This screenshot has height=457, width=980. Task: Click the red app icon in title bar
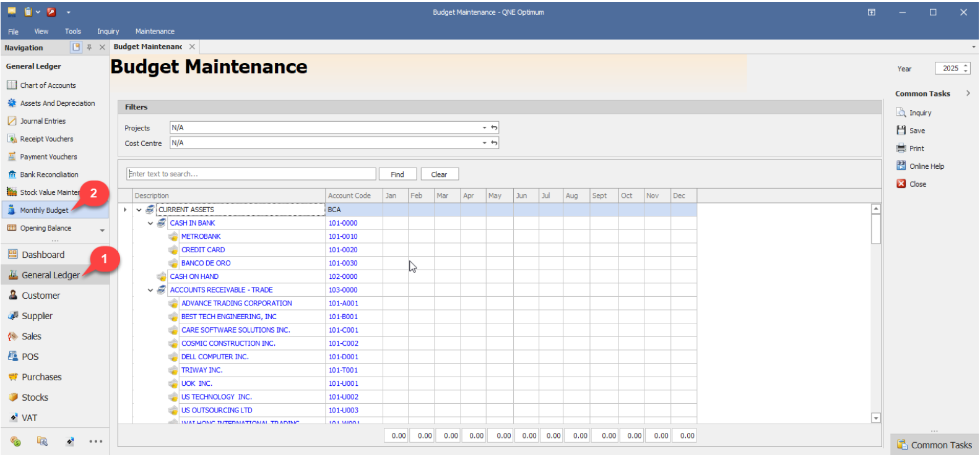pyautogui.click(x=51, y=12)
